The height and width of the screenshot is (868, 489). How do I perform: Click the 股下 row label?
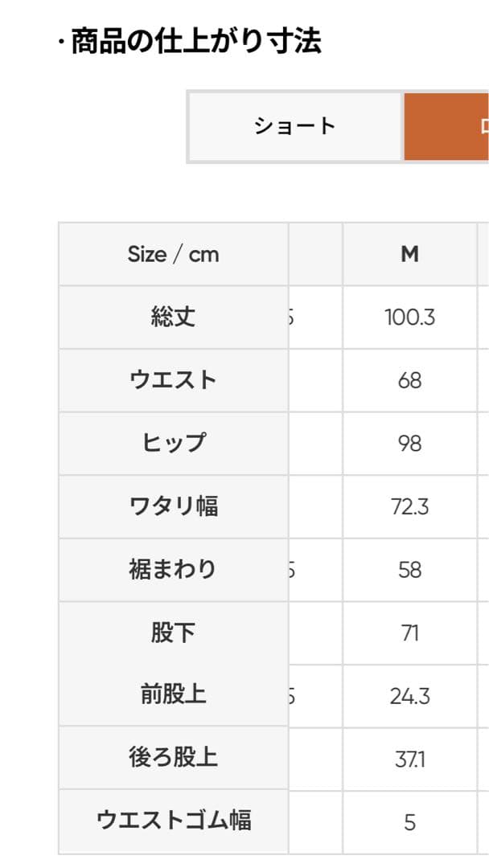[172, 632]
